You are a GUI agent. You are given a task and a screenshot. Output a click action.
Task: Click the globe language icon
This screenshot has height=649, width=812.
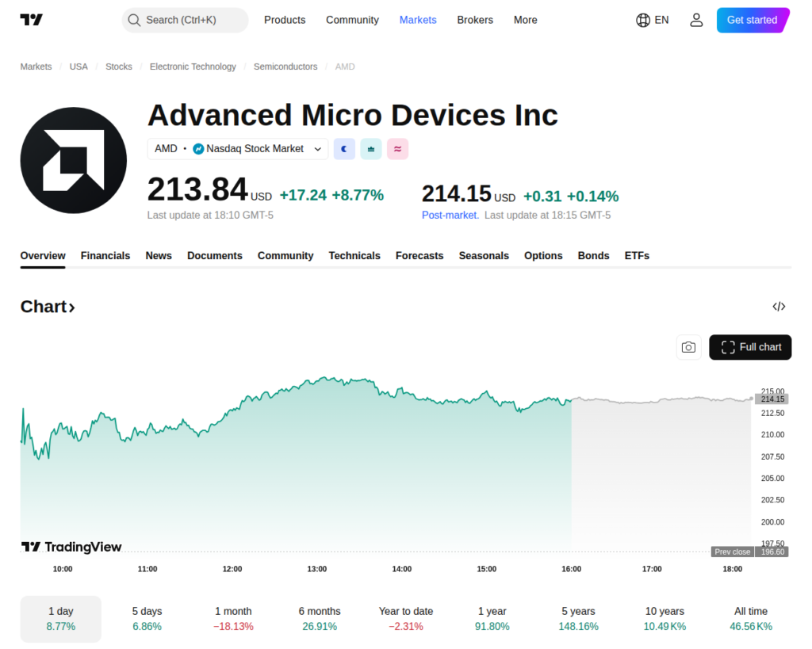[x=643, y=20]
